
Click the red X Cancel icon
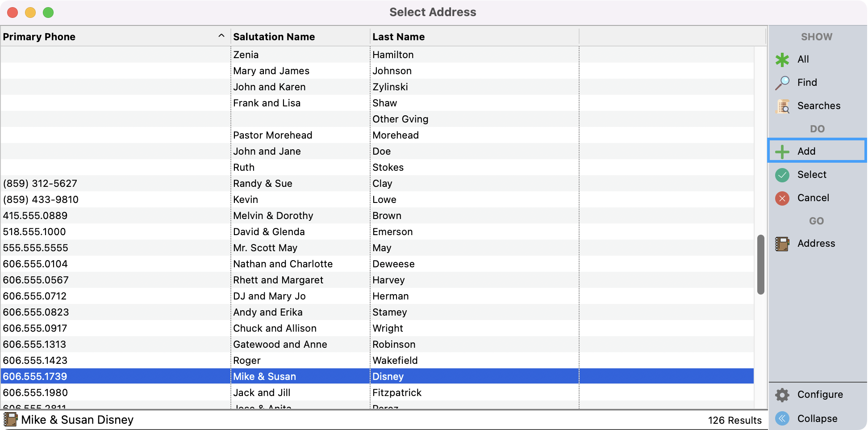pyautogui.click(x=782, y=198)
